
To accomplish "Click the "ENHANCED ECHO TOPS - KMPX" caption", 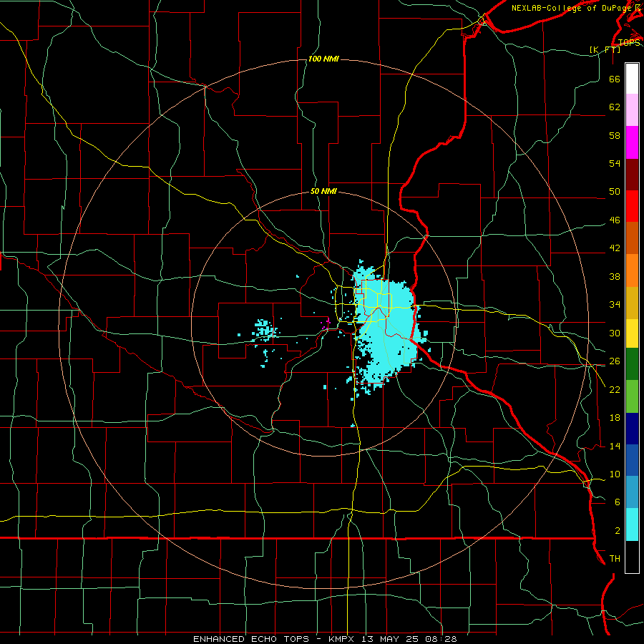I will (x=273, y=639).
